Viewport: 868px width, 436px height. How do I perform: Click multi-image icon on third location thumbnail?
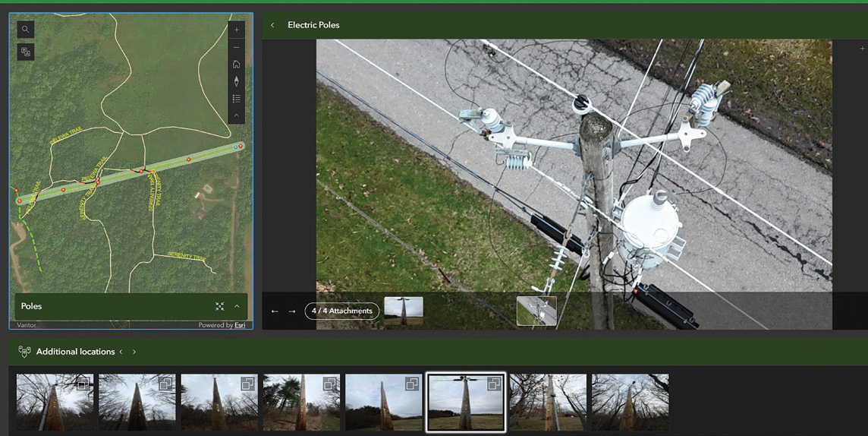coord(248,384)
